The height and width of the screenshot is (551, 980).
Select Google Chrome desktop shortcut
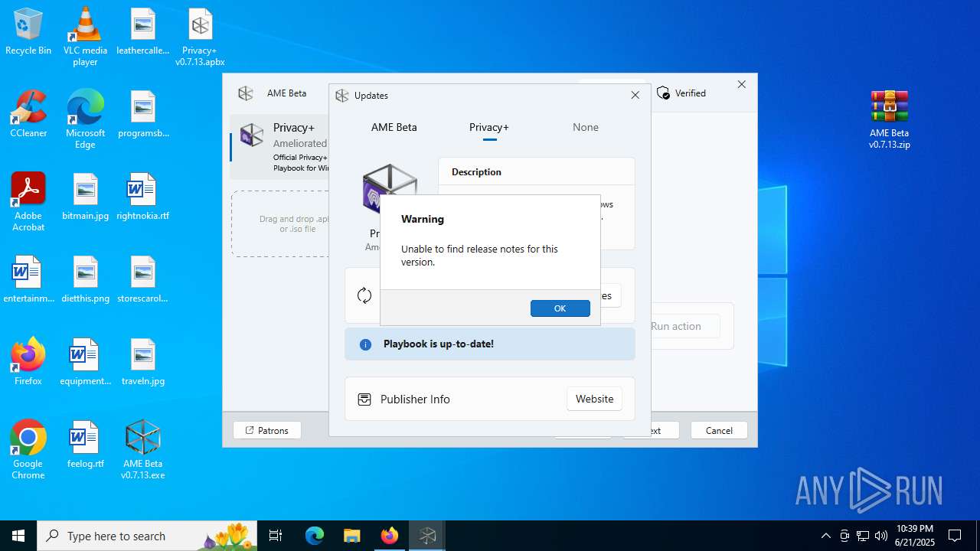coord(28,450)
